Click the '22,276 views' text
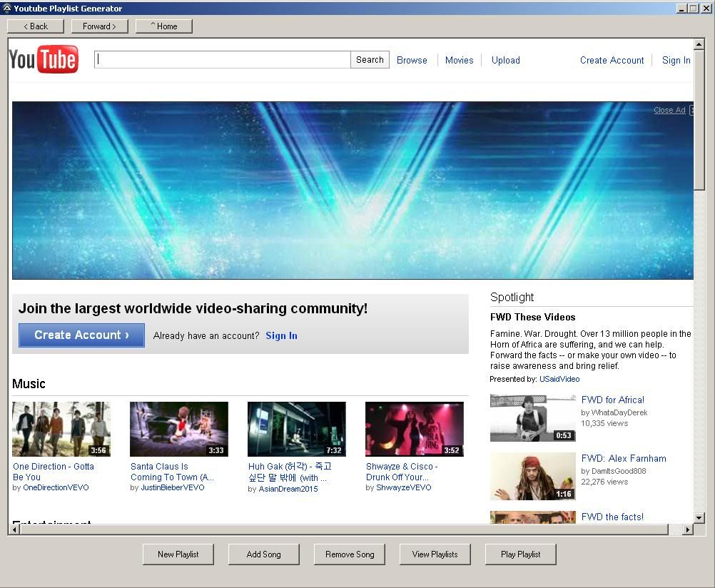 pos(604,482)
